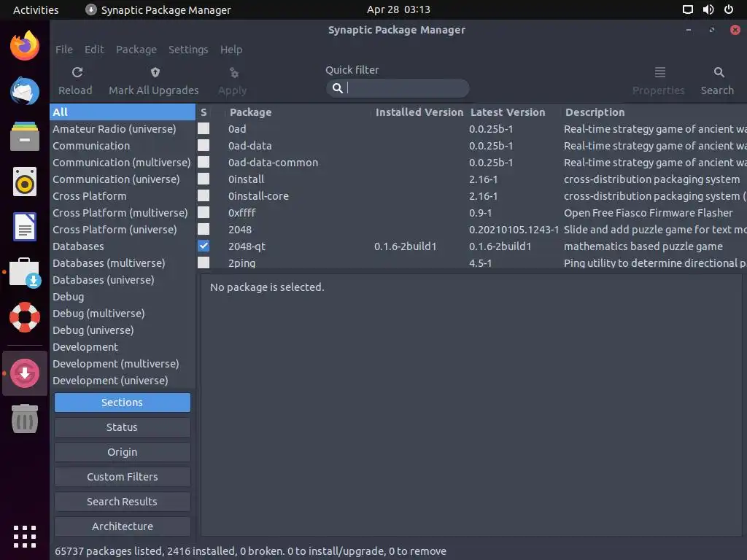Click the Synaptic app icon in the top bar
Screen dimensions: 747x560
tap(91, 9)
